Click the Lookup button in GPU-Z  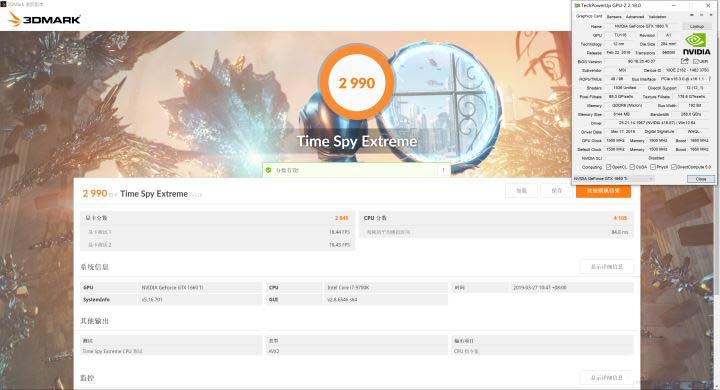[697, 27]
